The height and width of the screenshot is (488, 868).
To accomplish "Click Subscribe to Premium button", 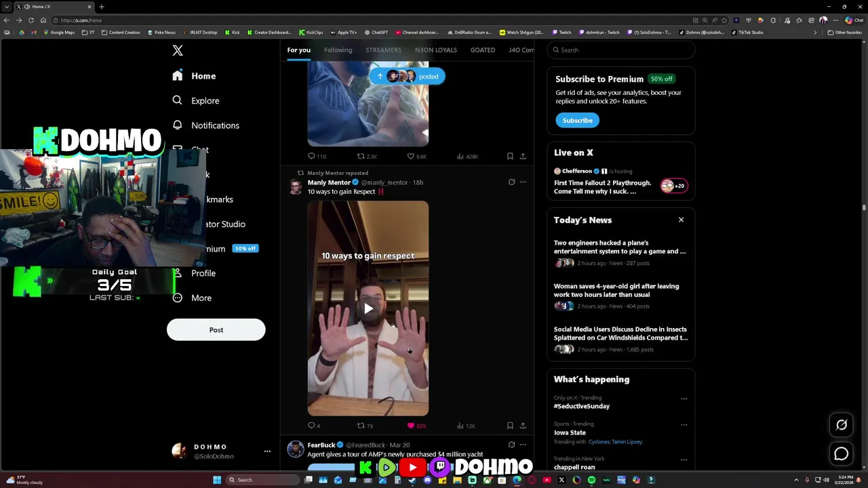I will (577, 120).
